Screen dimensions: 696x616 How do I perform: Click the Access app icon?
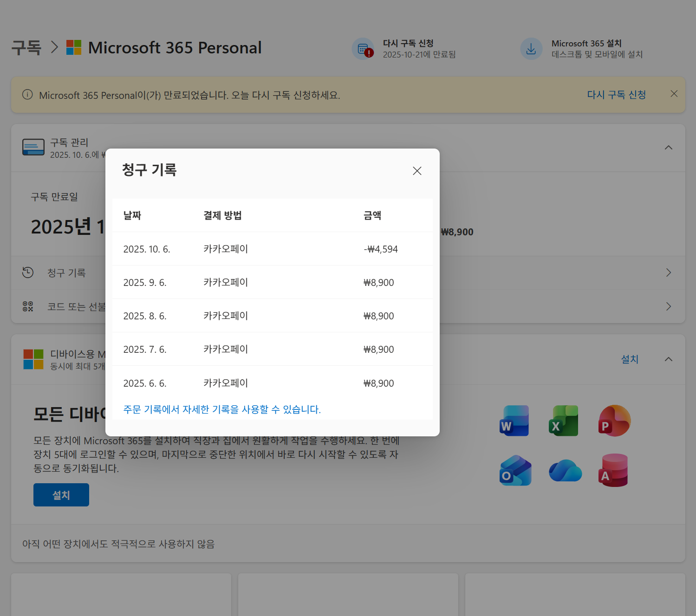pyautogui.click(x=613, y=470)
